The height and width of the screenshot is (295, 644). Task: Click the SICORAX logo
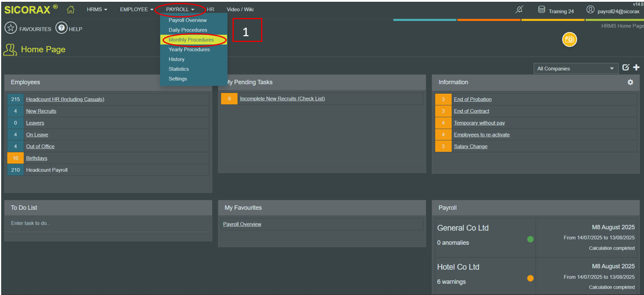pos(31,9)
